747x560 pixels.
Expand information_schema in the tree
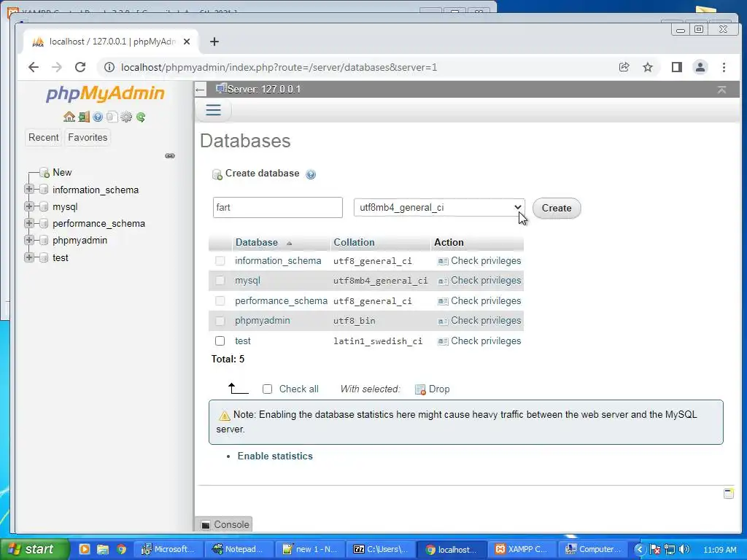point(28,189)
